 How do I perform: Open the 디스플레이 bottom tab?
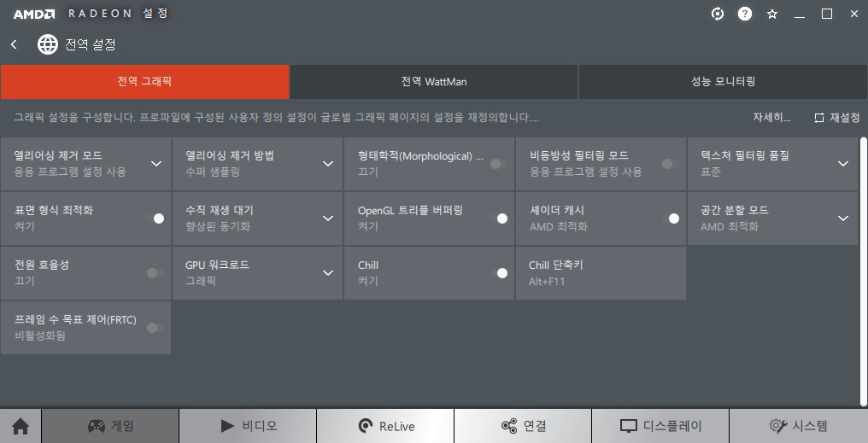(660, 426)
